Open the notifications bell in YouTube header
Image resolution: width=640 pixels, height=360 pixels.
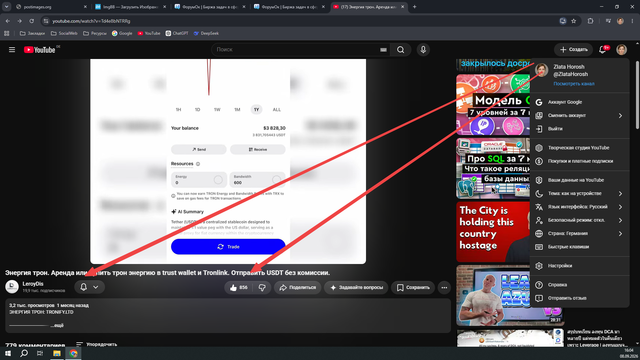click(602, 50)
